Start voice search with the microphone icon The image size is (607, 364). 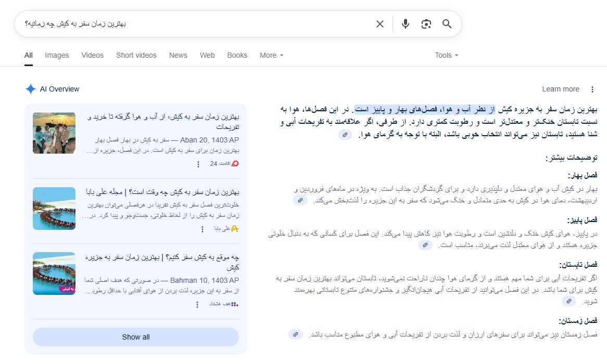tap(406, 24)
